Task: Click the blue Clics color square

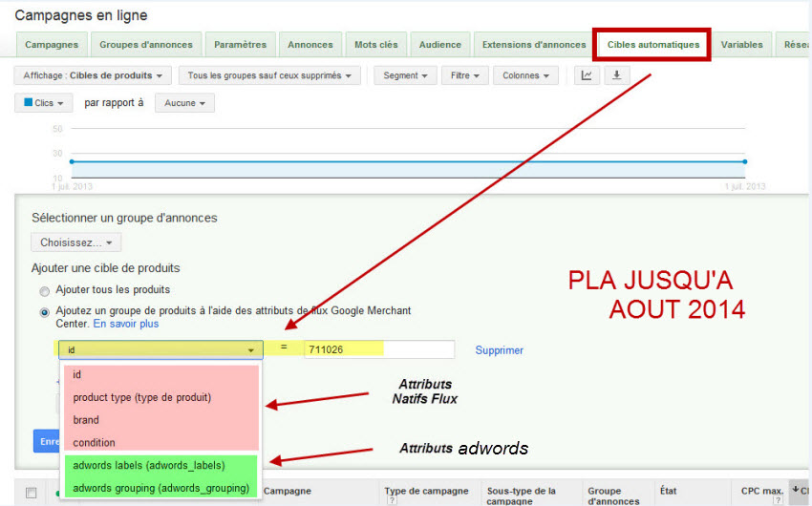Action: click(29, 102)
